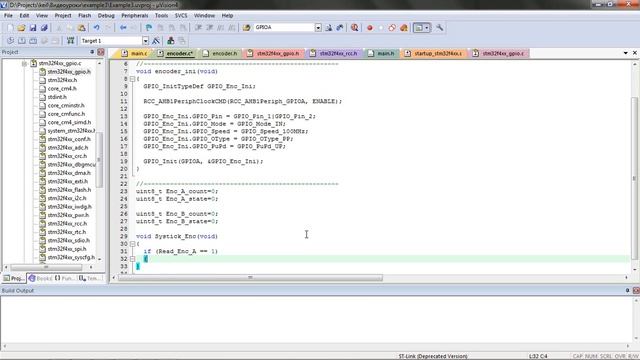Screen dimensions: 640x360
Task: Click line 19 GPIO_Init code text
Action: pyautogui.click(x=203, y=161)
